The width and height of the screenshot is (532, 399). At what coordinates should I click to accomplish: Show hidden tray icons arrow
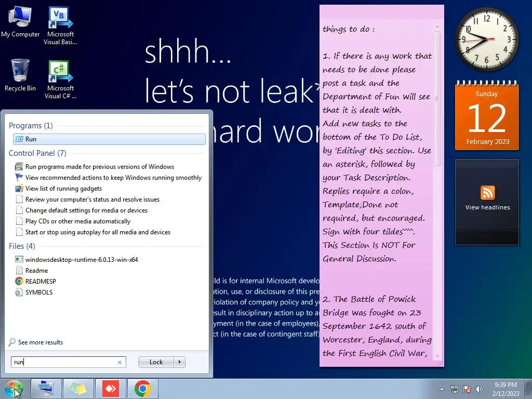coord(442,389)
